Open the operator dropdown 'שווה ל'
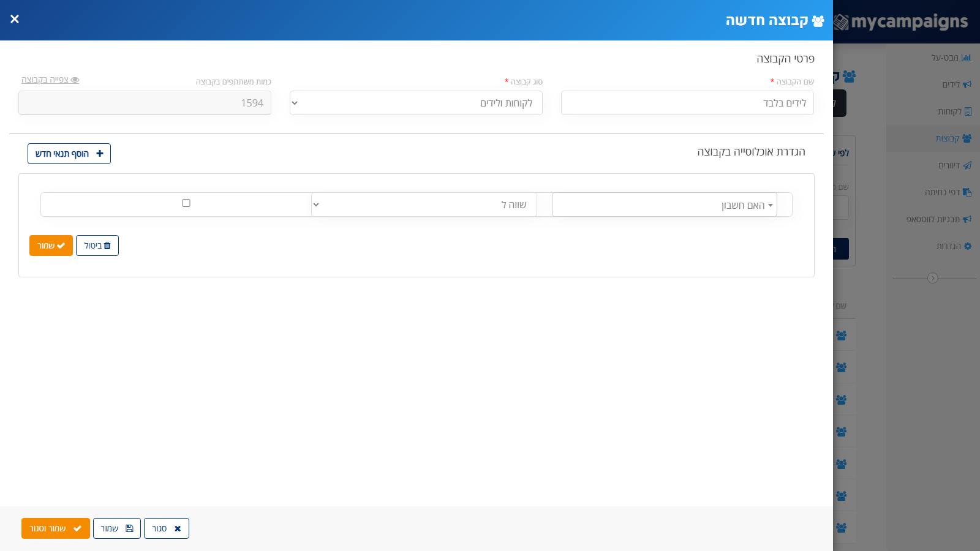 tap(424, 204)
